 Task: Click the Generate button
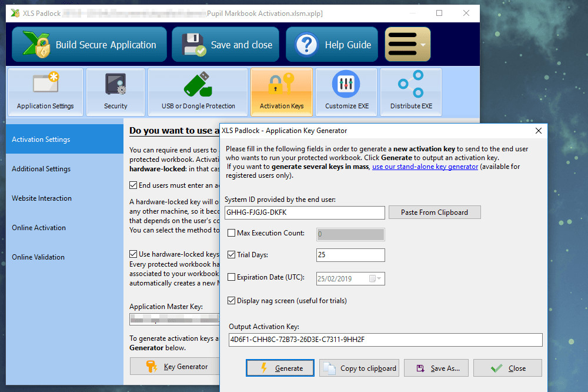point(280,368)
